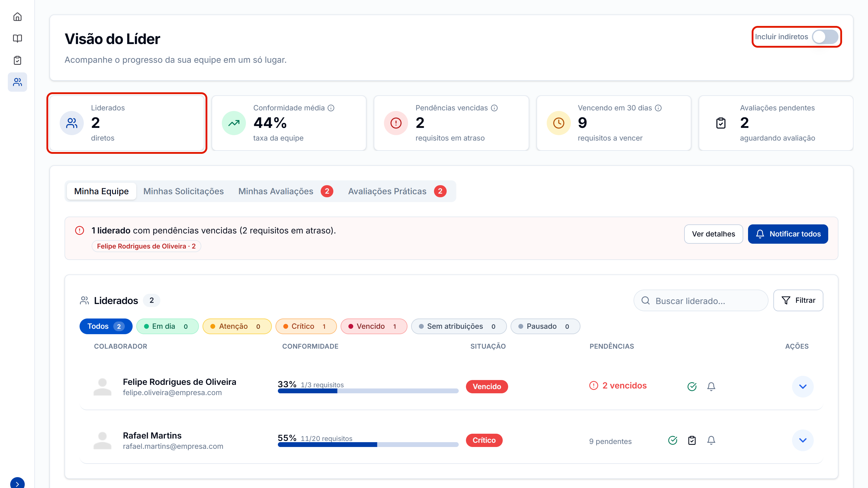Click Rafael's 55% conformity progress bar
The image size is (868, 488).
pos(368,445)
